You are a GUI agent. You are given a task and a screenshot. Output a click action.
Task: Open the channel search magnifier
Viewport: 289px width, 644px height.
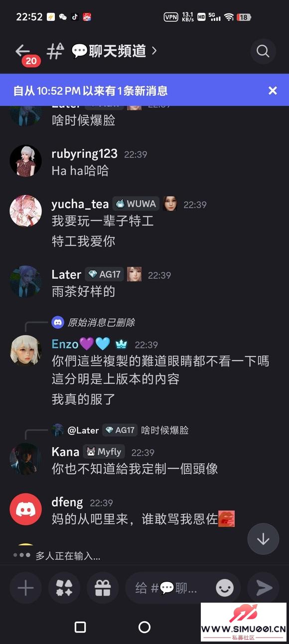pyautogui.click(x=263, y=51)
